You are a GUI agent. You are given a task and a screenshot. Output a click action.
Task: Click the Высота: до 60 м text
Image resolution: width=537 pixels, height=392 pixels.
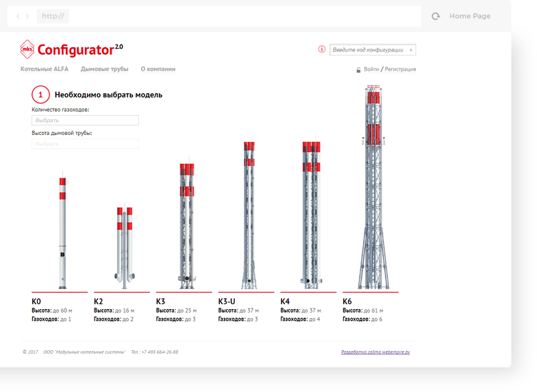click(52, 310)
